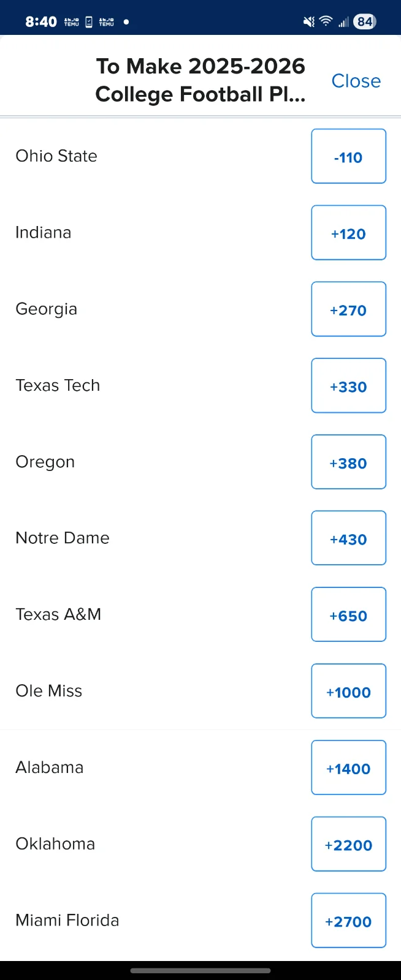Tap the notification dot in the status bar
The image size is (401, 980).
(x=126, y=22)
